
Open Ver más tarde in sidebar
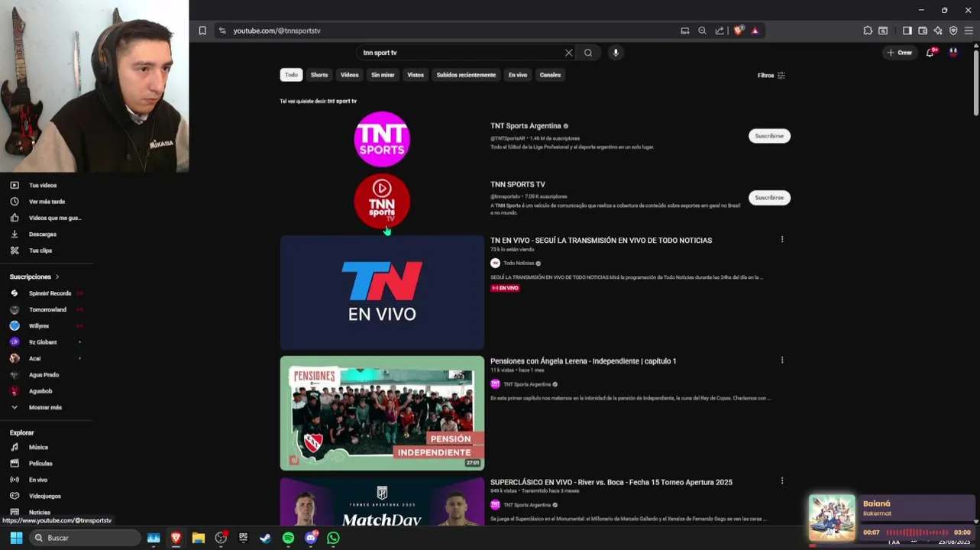click(x=47, y=202)
